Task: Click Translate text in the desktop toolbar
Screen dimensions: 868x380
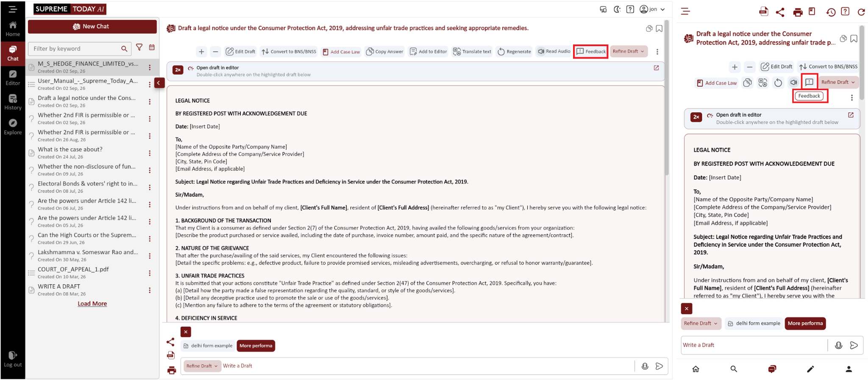Action: coord(472,52)
